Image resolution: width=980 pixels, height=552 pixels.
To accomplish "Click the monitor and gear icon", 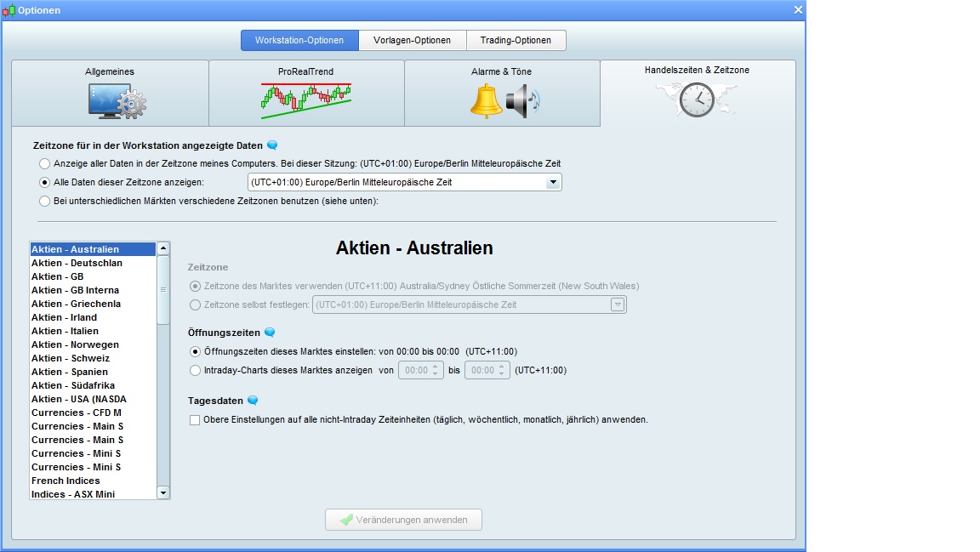I will [x=117, y=100].
